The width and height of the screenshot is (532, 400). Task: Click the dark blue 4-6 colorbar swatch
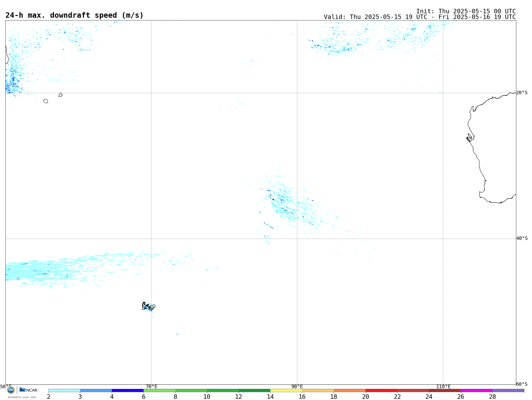tap(128, 391)
